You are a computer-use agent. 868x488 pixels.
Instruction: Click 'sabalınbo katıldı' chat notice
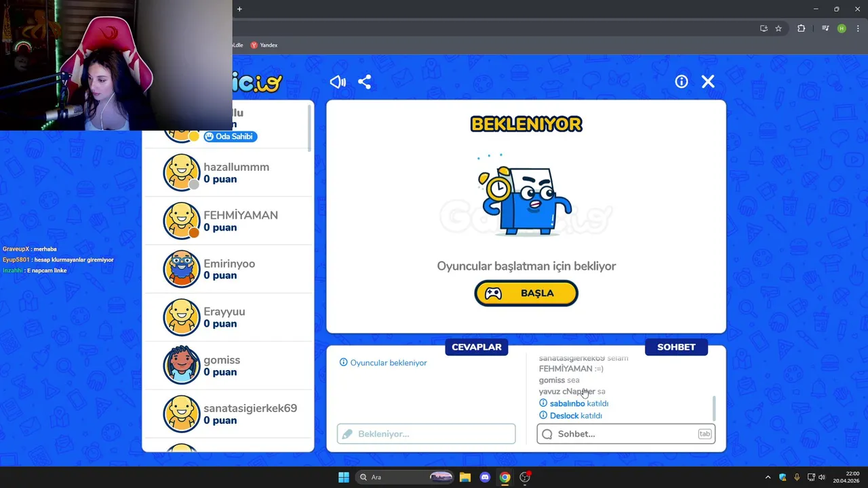click(574, 403)
